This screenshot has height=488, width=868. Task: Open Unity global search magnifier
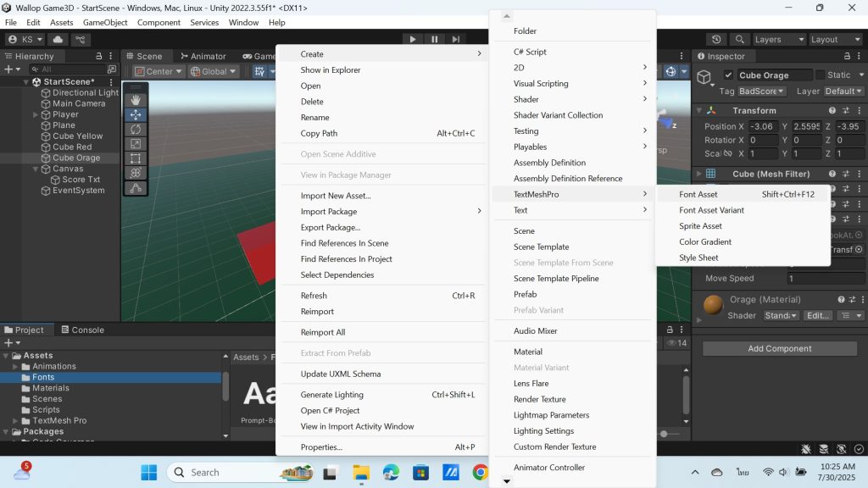pyautogui.click(x=739, y=39)
